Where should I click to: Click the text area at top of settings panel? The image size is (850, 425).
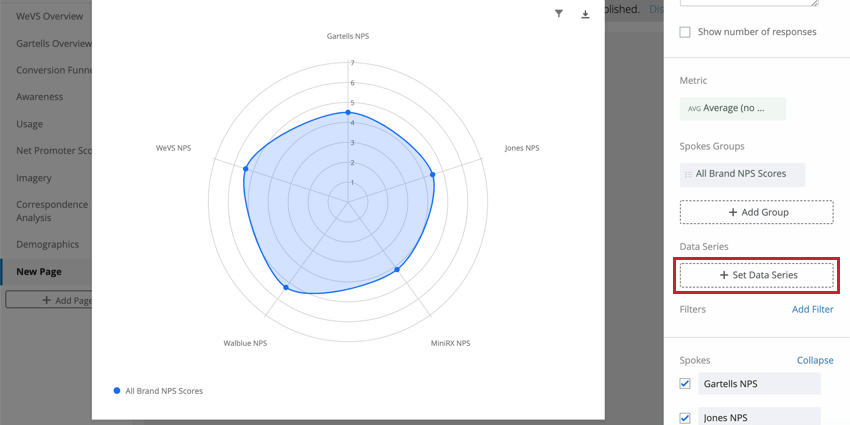[x=749, y=3]
